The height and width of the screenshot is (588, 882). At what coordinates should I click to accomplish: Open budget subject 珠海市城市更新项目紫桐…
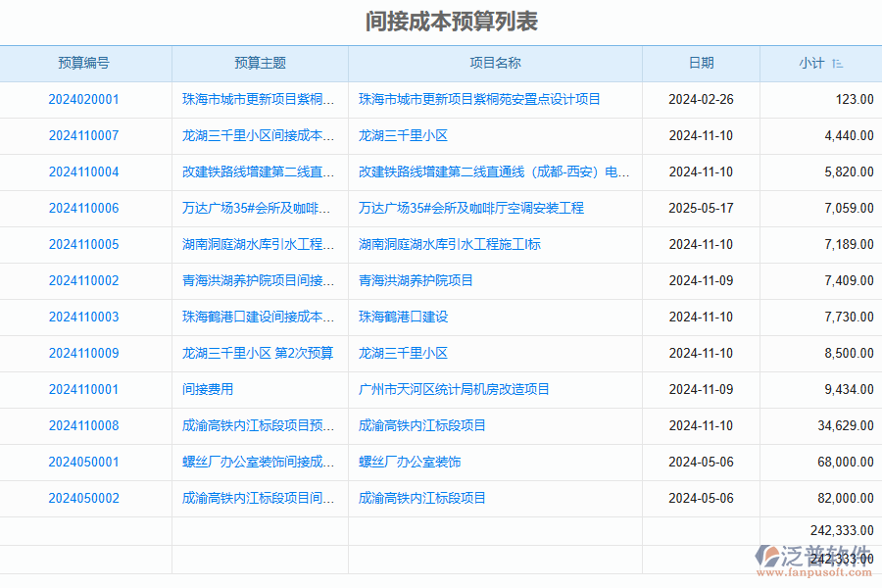(258, 100)
